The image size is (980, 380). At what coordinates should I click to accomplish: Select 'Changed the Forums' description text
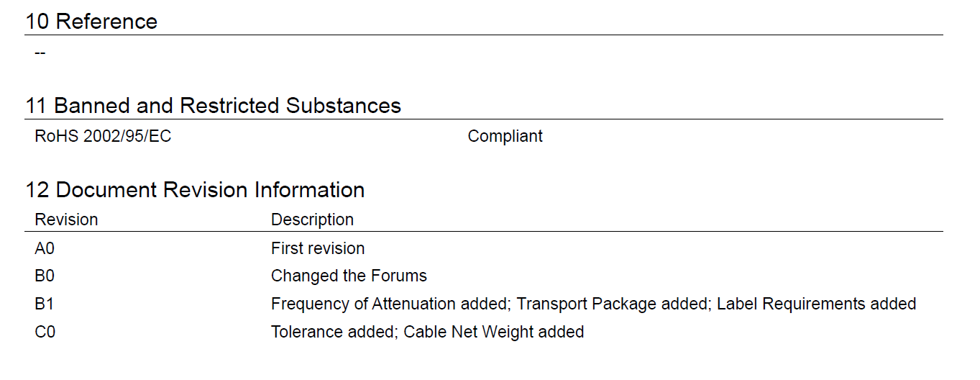point(349,276)
